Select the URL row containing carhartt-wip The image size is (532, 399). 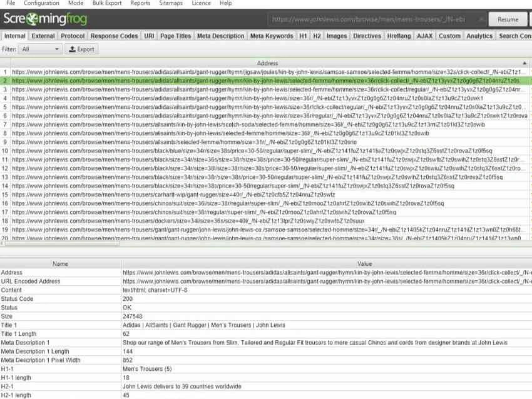tap(267, 194)
